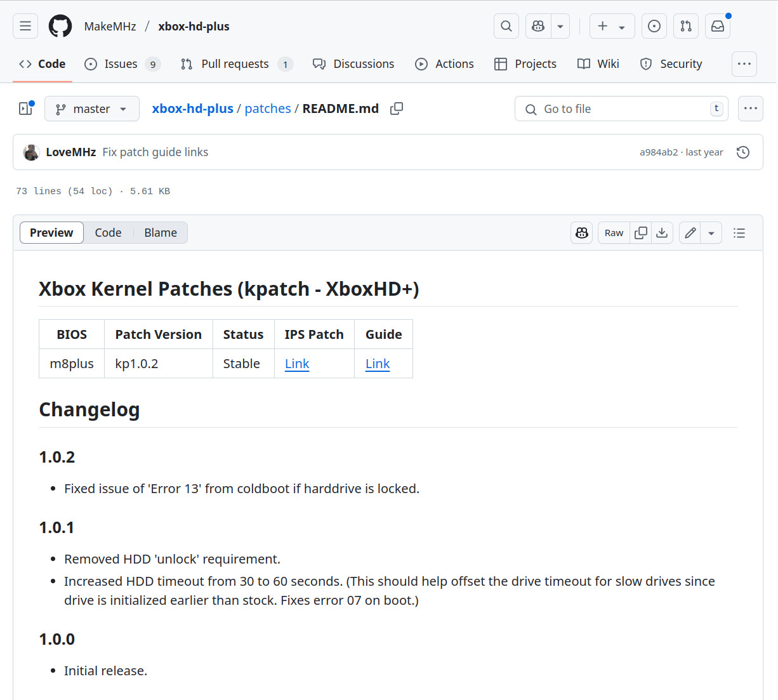Open the Discussions tab

click(x=353, y=64)
